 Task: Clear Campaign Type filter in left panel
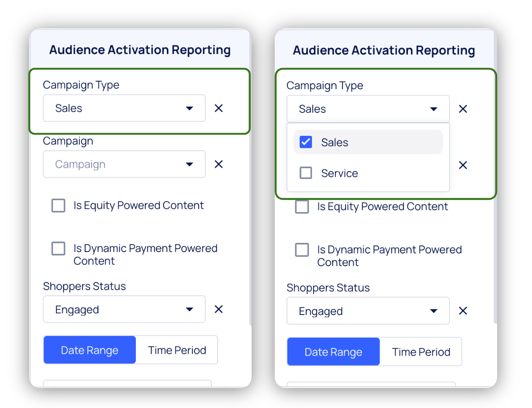click(219, 108)
